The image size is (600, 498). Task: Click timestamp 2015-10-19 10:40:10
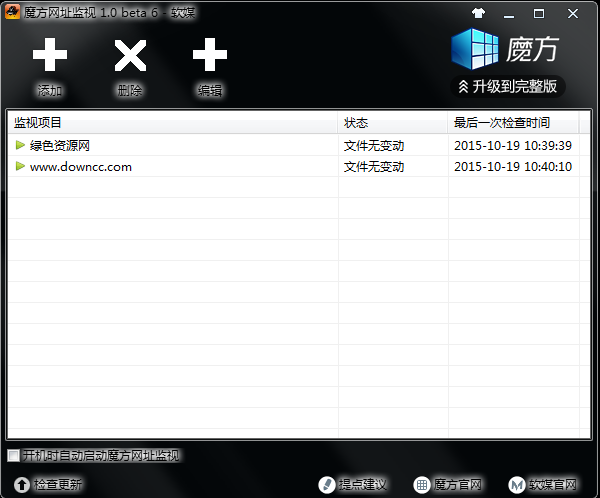(513, 167)
